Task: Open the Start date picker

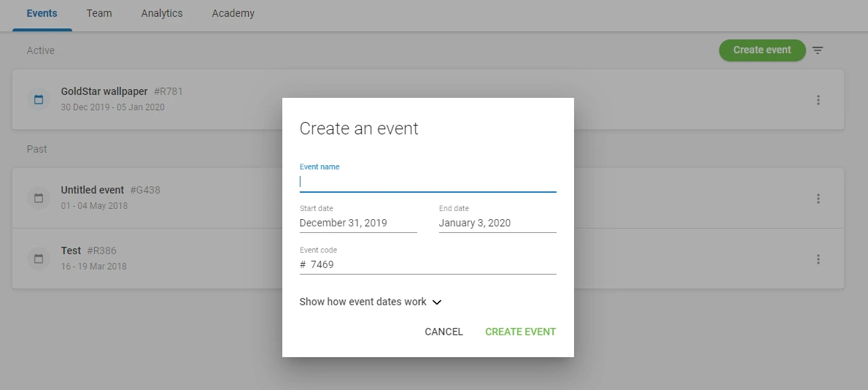Action: pyautogui.click(x=358, y=223)
